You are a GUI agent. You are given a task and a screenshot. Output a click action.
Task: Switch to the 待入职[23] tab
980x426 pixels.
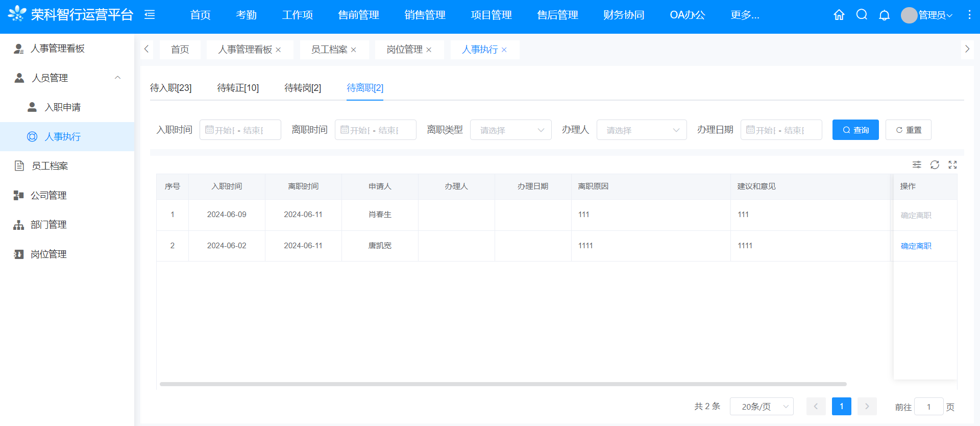[x=170, y=88]
